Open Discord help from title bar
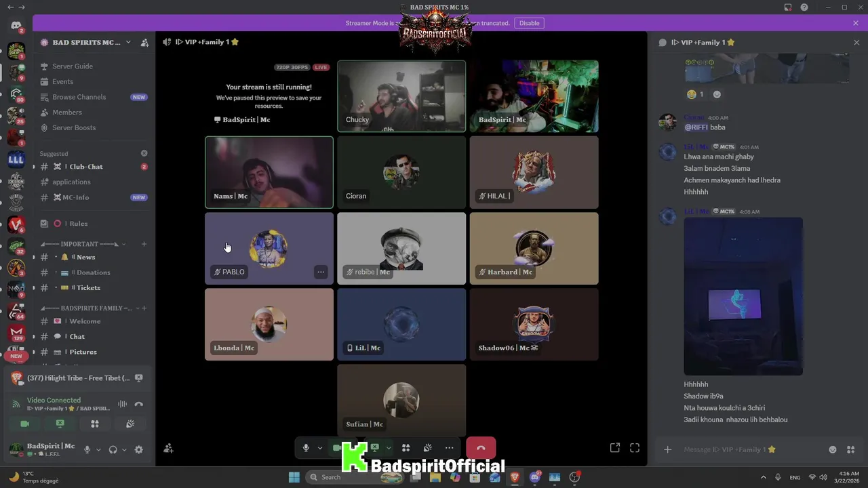This screenshot has width=868, height=488. point(804,7)
